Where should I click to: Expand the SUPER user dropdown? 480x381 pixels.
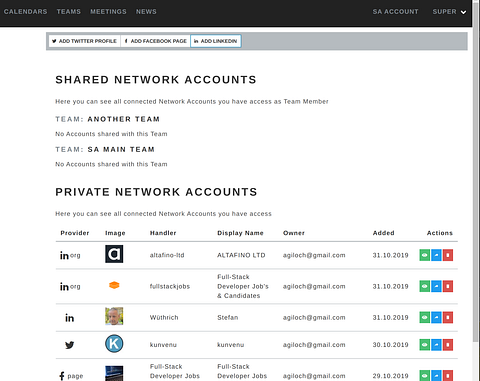point(449,12)
